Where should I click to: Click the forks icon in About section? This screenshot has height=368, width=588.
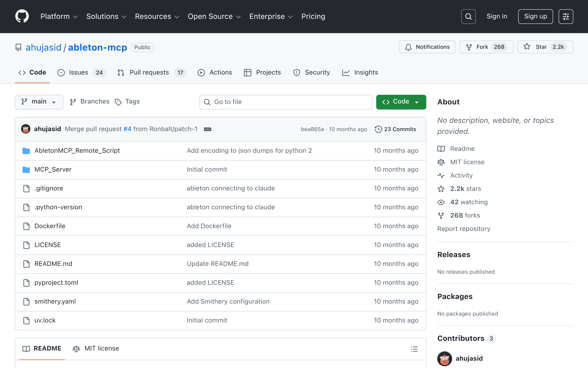coord(441,216)
